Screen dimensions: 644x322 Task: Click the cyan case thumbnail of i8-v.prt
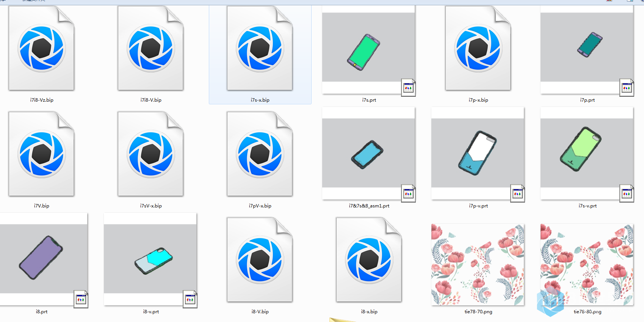[150, 259]
